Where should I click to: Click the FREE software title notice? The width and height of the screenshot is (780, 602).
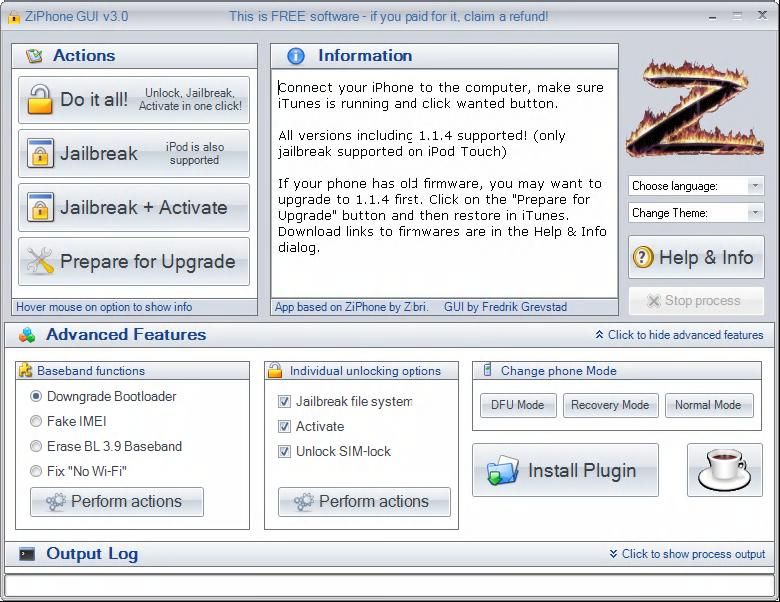[389, 16]
